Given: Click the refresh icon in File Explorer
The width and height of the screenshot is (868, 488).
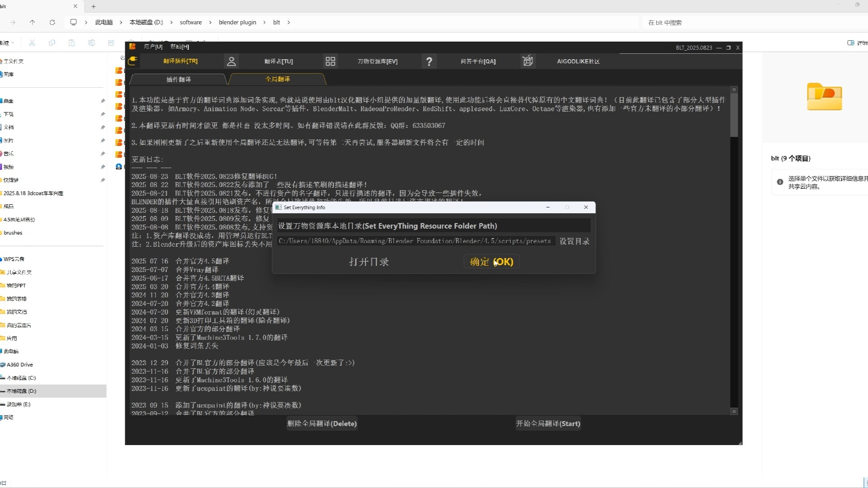Looking at the screenshot, I should click(x=52, y=22).
